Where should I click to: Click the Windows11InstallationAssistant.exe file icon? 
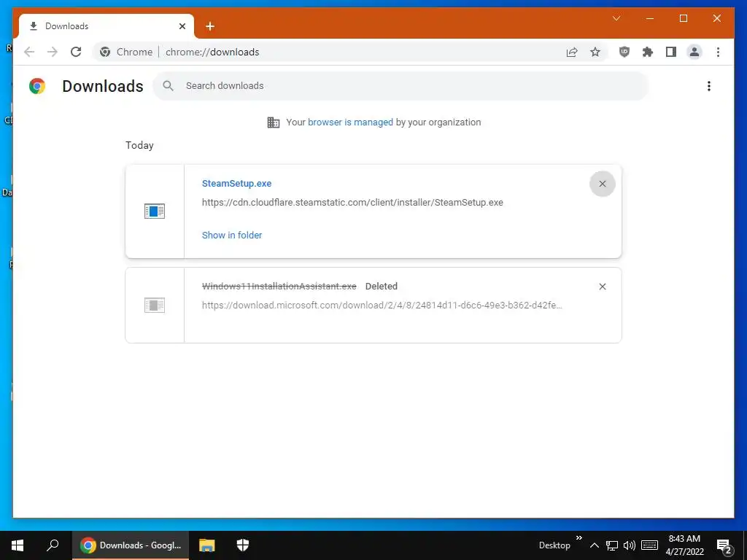(x=155, y=305)
